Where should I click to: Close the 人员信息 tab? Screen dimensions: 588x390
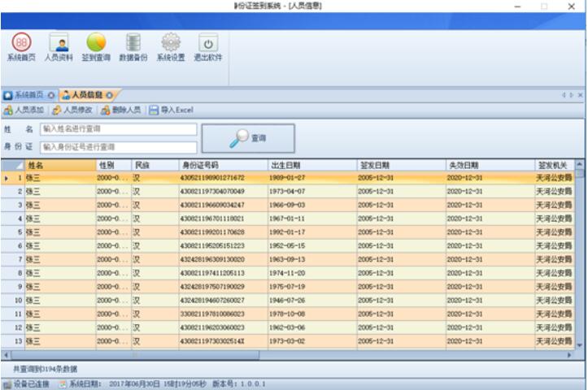pyautogui.click(x=109, y=95)
